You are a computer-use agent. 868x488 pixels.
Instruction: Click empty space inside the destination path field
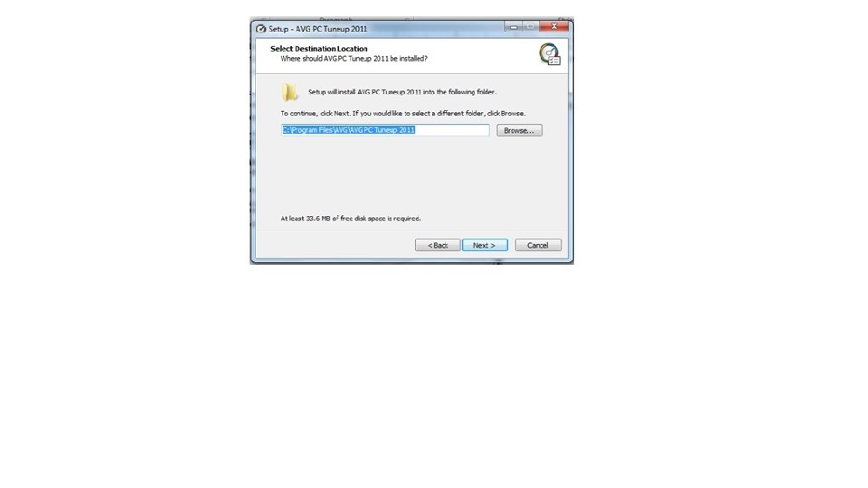coord(452,130)
